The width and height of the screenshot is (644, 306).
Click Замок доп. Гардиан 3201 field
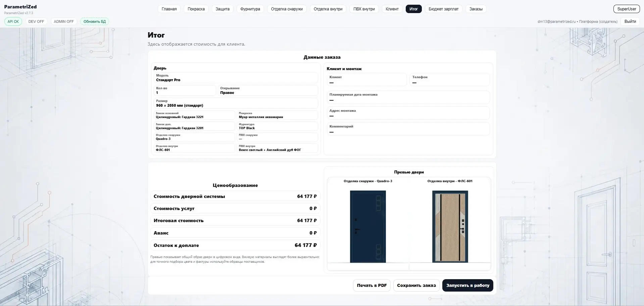[x=194, y=126]
